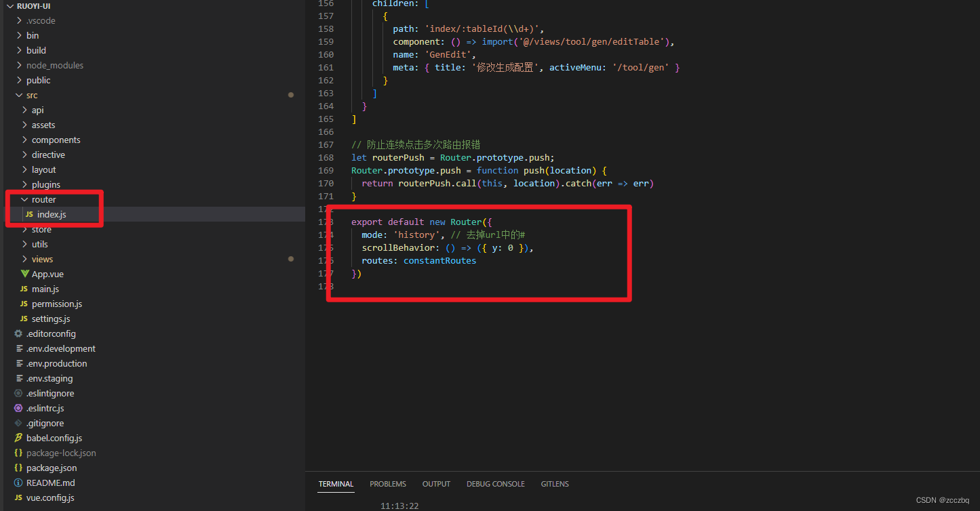Expand the node_modules folder

(x=19, y=65)
